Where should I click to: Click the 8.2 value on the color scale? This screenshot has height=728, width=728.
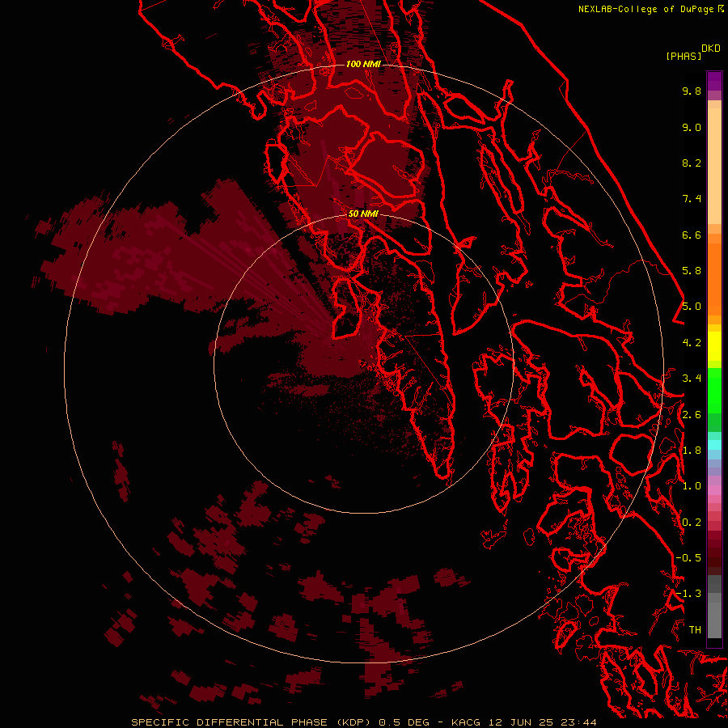point(692,163)
